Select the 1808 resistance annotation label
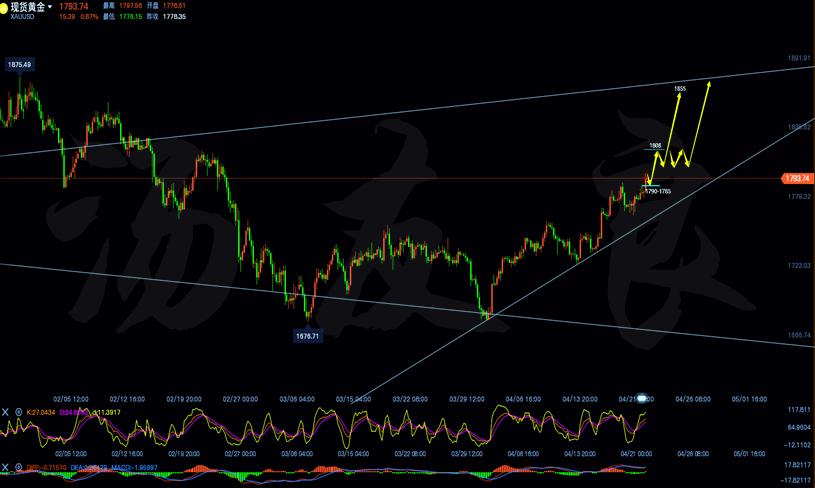The image size is (815, 488). pyautogui.click(x=655, y=146)
